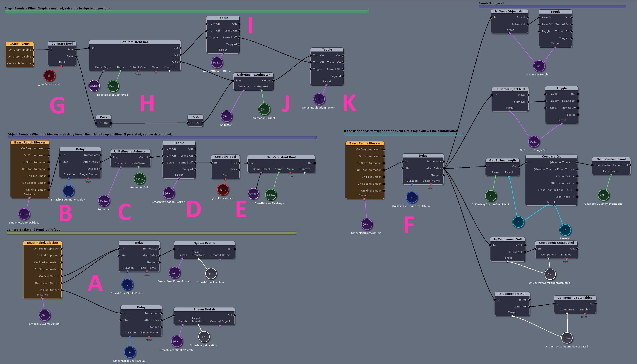Click the Send Custom Event node title
This screenshot has width=637, height=364.
611,159
